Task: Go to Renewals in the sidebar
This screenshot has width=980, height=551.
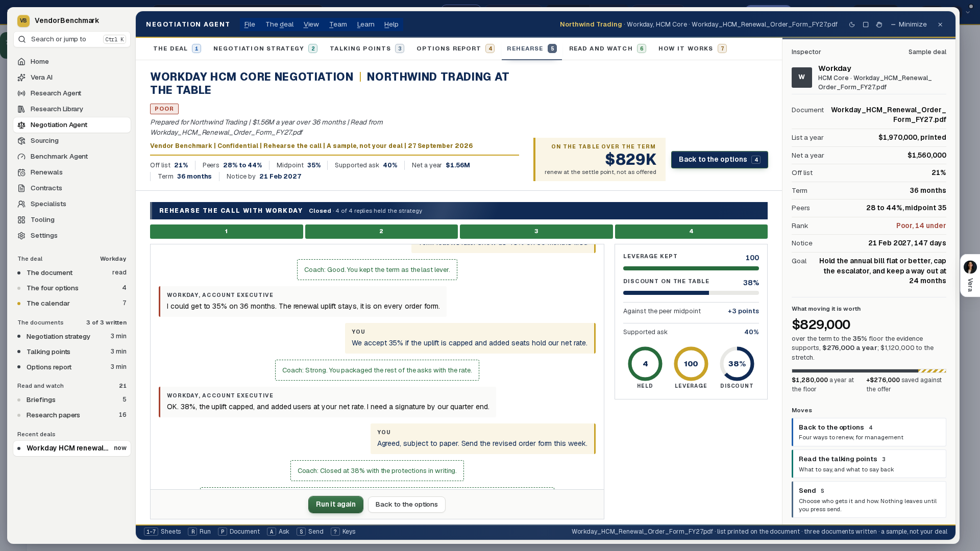Action: [x=71, y=172]
